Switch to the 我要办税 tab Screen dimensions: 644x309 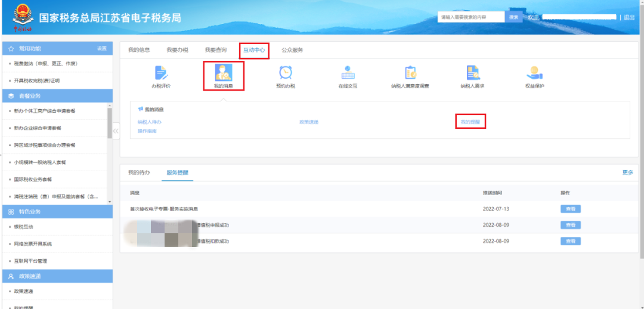[x=178, y=50]
